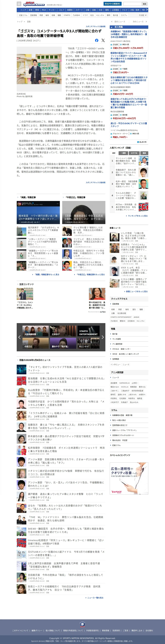Slide the feature carousel right
The height and width of the screenshot is (644, 165).
click(103, 337)
